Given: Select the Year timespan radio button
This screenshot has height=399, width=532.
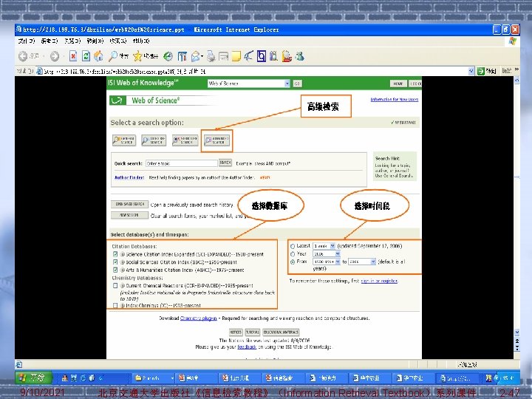Looking at the screenshot, I should (293, 254).
